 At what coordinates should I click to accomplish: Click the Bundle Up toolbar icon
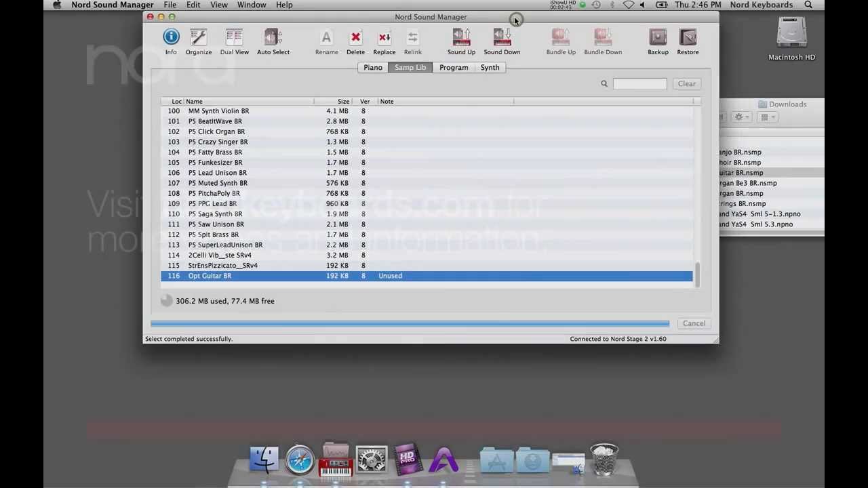tap(561, 42)
